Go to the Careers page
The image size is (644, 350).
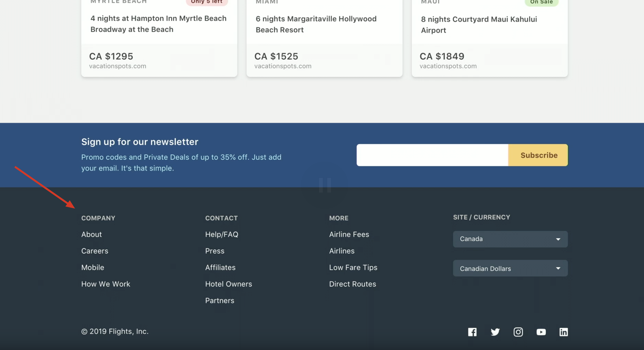(95, 251)
